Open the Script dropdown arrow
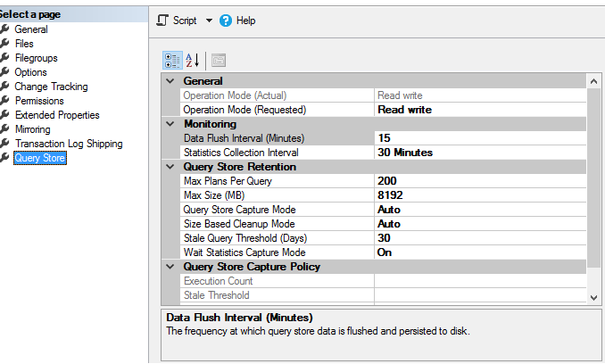Viewport: 605px width, 364px height. tap(208, 21)
